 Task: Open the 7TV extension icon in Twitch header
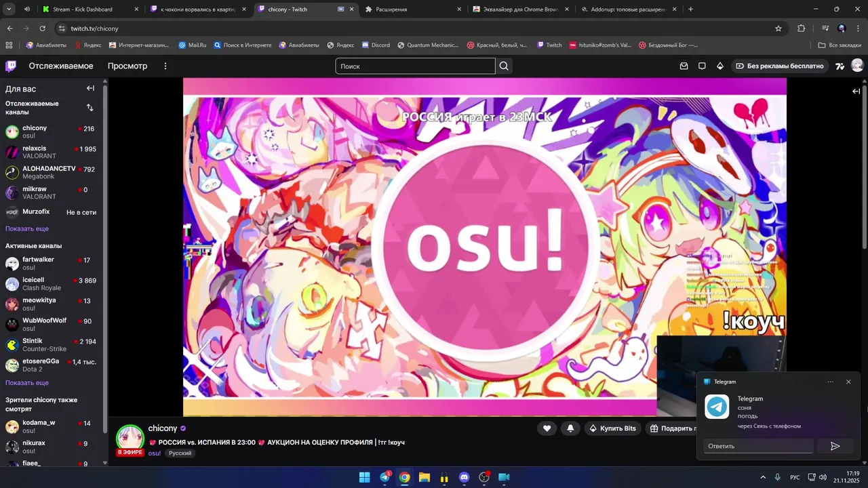(840, 66)
